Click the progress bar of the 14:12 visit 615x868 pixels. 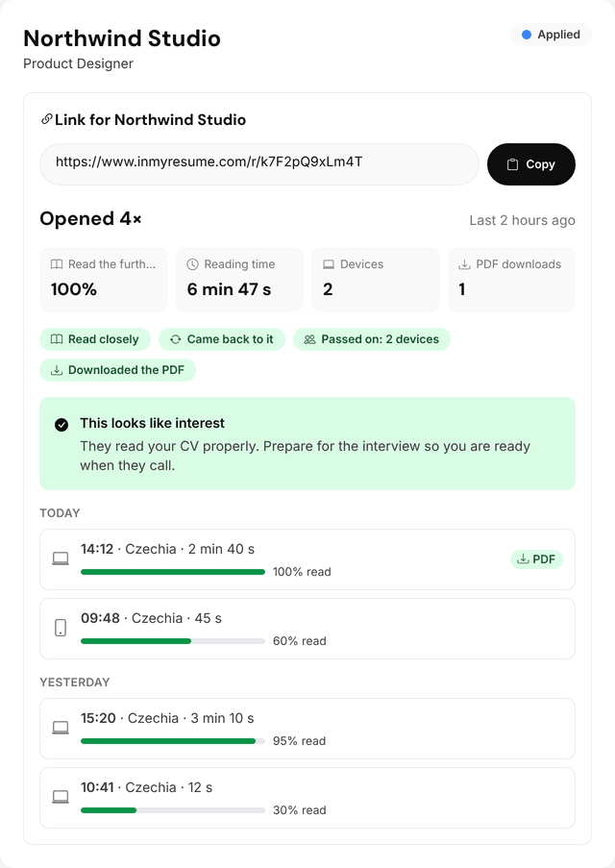(173, 572)
